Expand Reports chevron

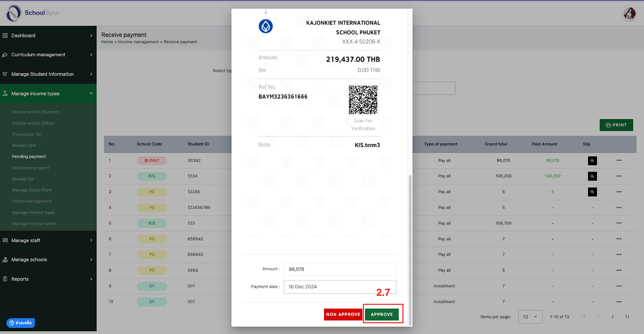click(91, 279)
